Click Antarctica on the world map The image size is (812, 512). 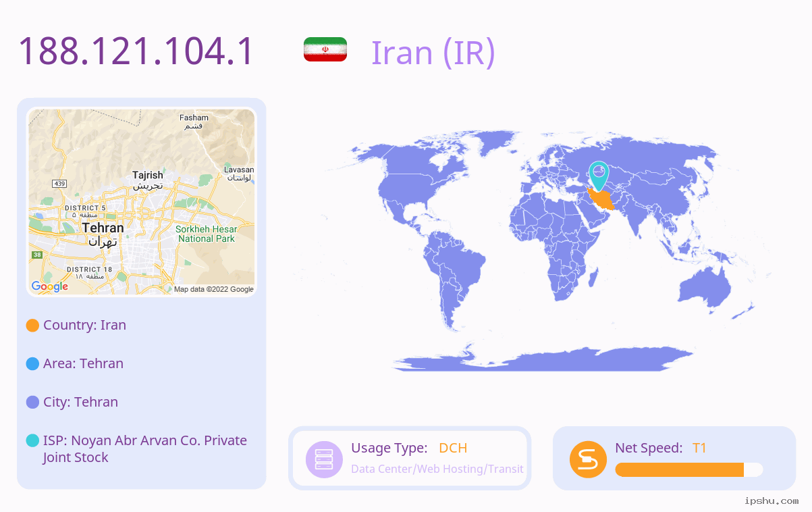[543, 358]
